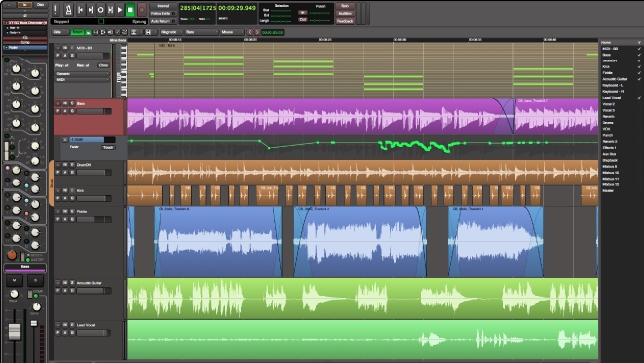Select the cut tool in edit toolbar
This screenshot has width=644, height=363.
103,32
